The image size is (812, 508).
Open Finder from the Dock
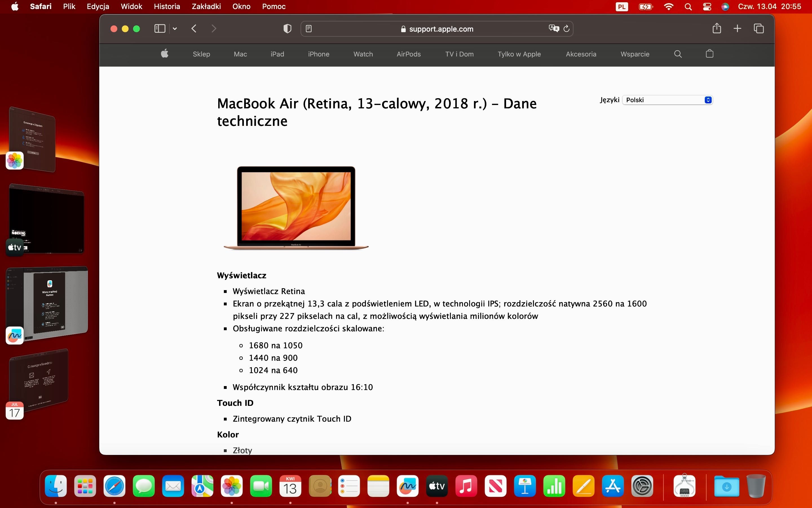tap(56, 486)
